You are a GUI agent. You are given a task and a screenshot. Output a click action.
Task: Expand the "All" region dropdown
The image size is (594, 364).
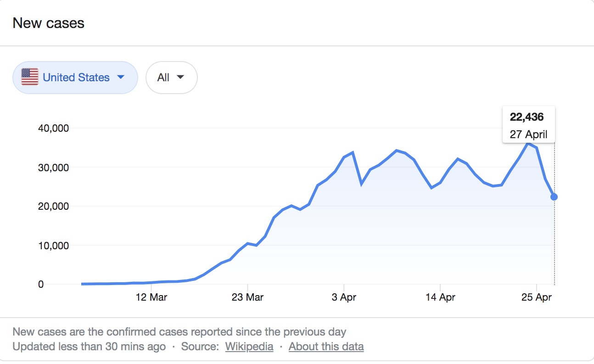[x=171, y=78]
